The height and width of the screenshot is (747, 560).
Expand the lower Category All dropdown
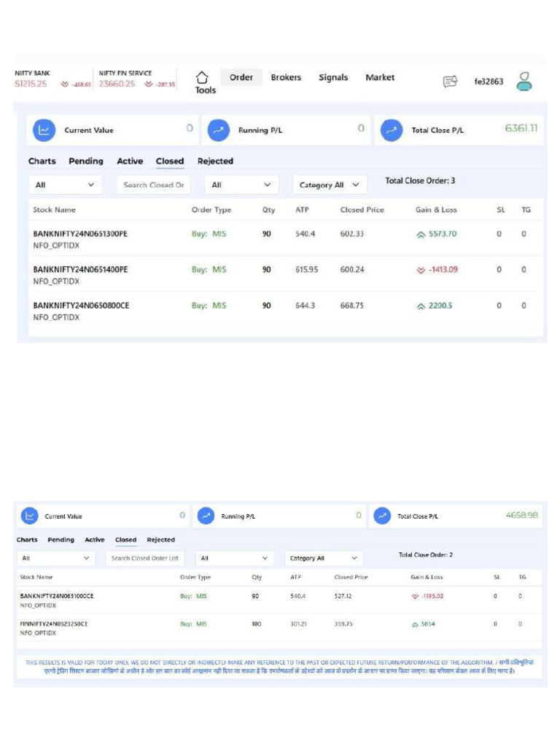tap(323, 558)
